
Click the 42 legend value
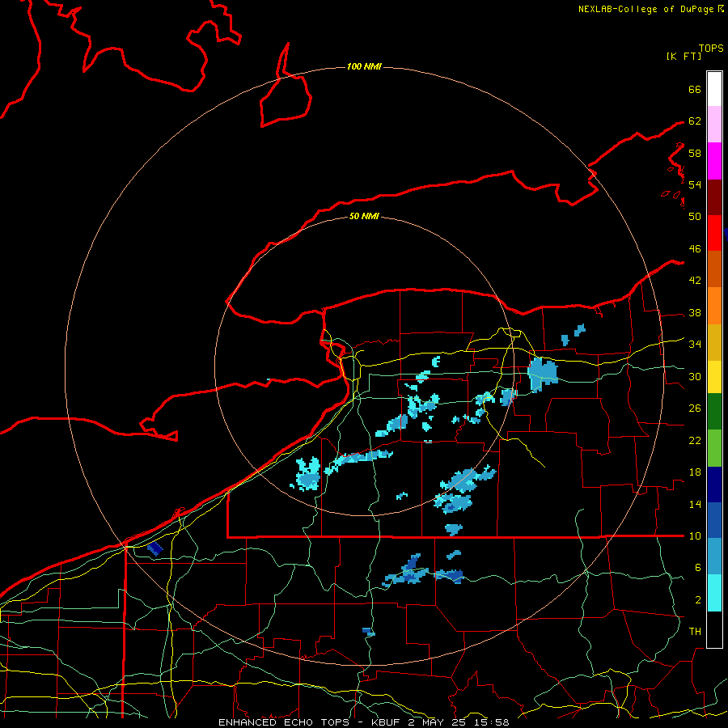(695, 281)
